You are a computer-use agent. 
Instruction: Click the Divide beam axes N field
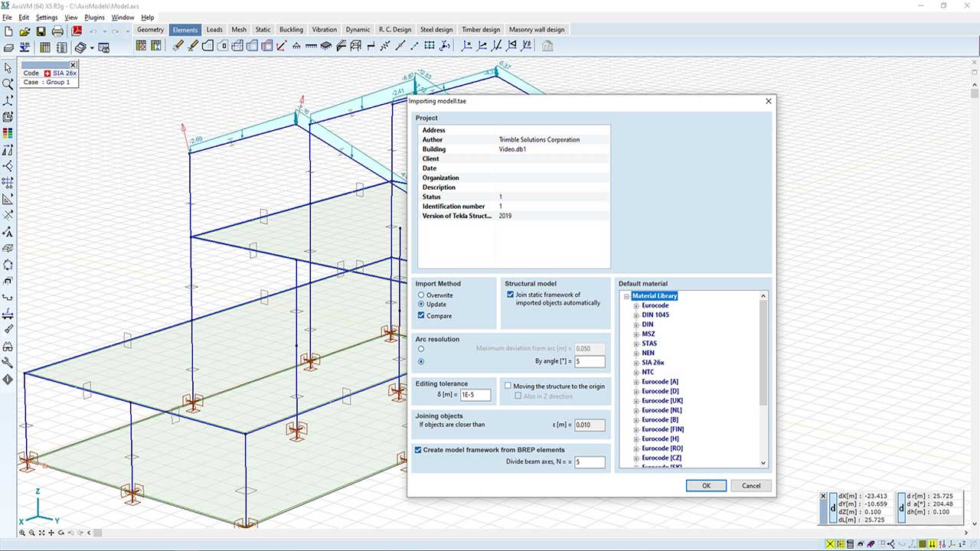click(x=590, y=462)
